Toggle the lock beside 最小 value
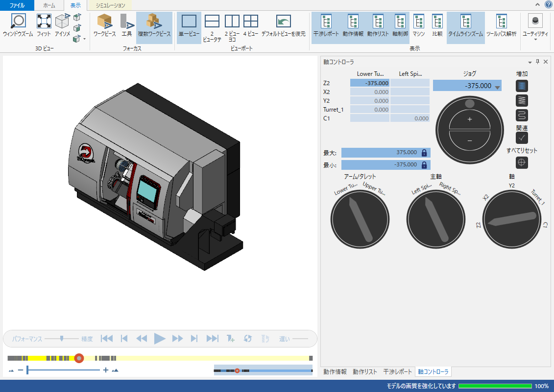The width and height of the screenshot is (554, 392). pyautogui.click(x=424, y=165)
